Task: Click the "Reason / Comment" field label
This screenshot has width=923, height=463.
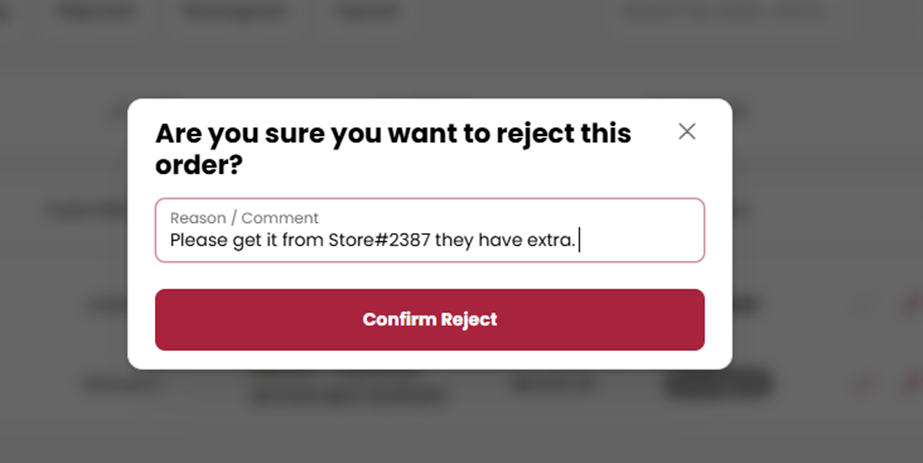Action: coord(244,218)
